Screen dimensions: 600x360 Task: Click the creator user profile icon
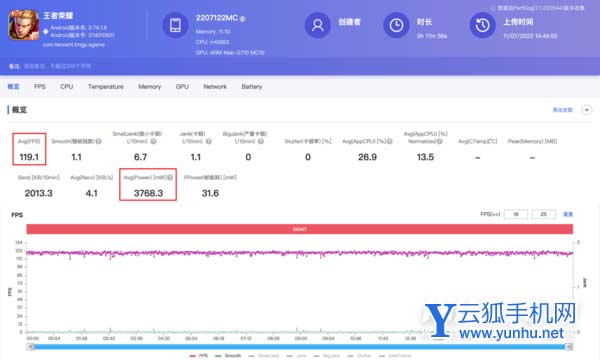318,25
